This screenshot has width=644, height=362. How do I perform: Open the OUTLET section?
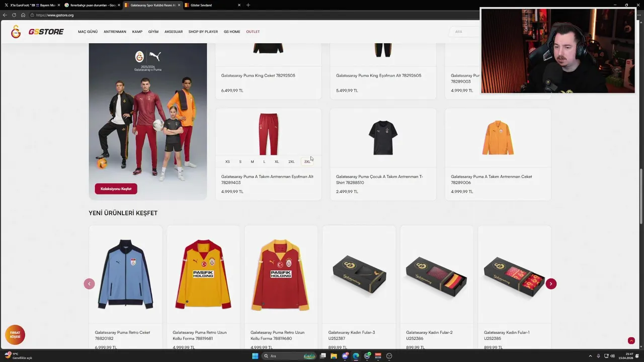253,32
